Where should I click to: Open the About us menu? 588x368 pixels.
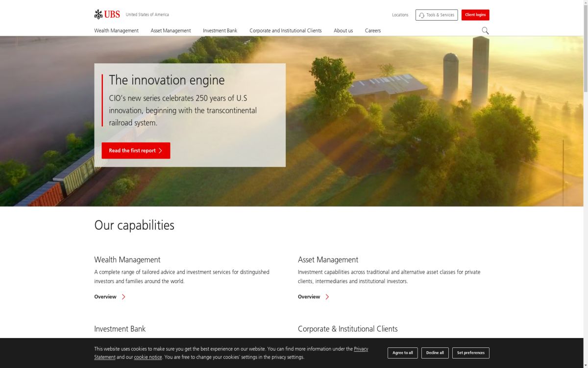pyautogui.click(x=343, y=30)
